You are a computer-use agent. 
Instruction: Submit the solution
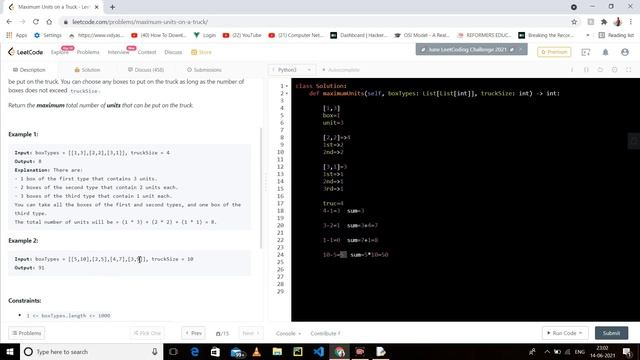pos(611,333)
